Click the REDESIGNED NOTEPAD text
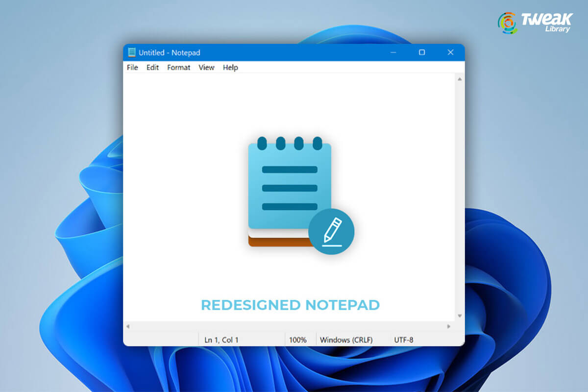 [x=290, y=305]
